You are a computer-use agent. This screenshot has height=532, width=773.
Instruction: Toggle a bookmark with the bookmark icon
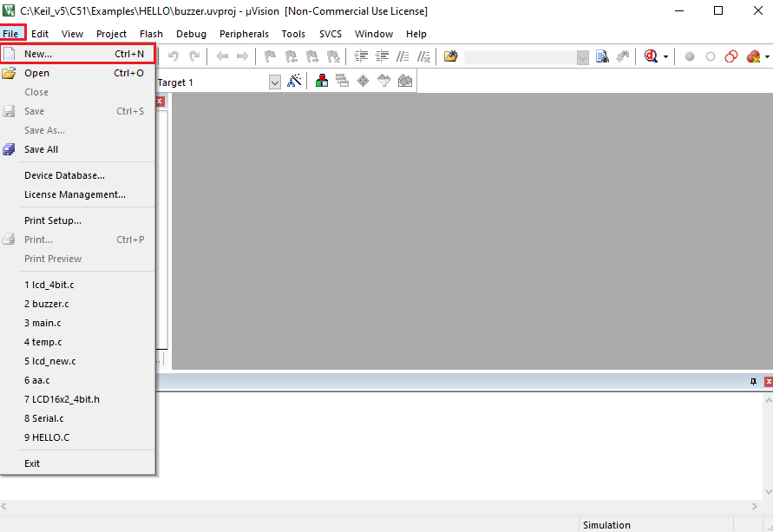[269, 56]
